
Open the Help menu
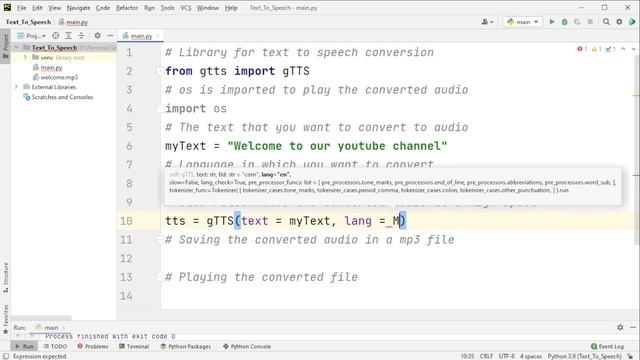231,8
